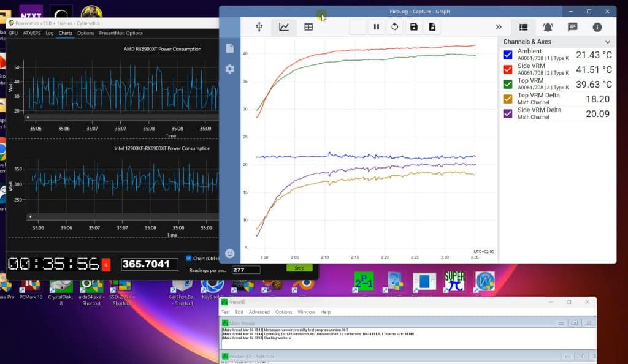Select the CrystalDisk desktop shortcut
The width and height of the screenshot is (628, 364).
click(61, 293)
